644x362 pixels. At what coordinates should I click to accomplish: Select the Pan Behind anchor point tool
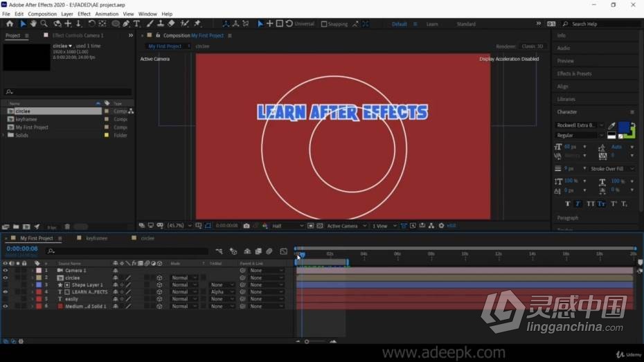pyautogui.click(x=102, y=24)
